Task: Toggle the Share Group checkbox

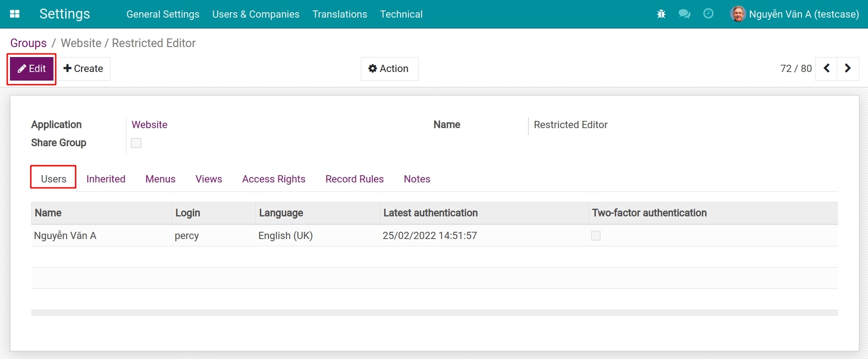Action: coord(136,143)
